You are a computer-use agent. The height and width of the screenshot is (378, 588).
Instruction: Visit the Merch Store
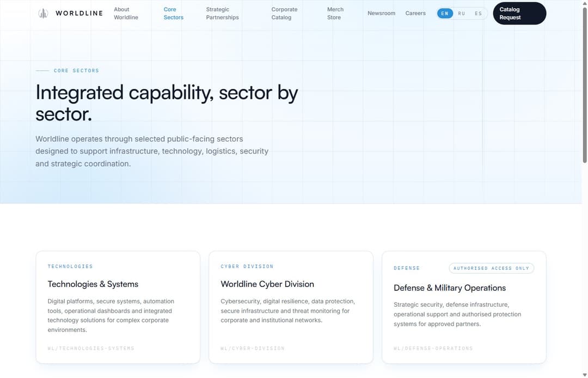point(335,14)
